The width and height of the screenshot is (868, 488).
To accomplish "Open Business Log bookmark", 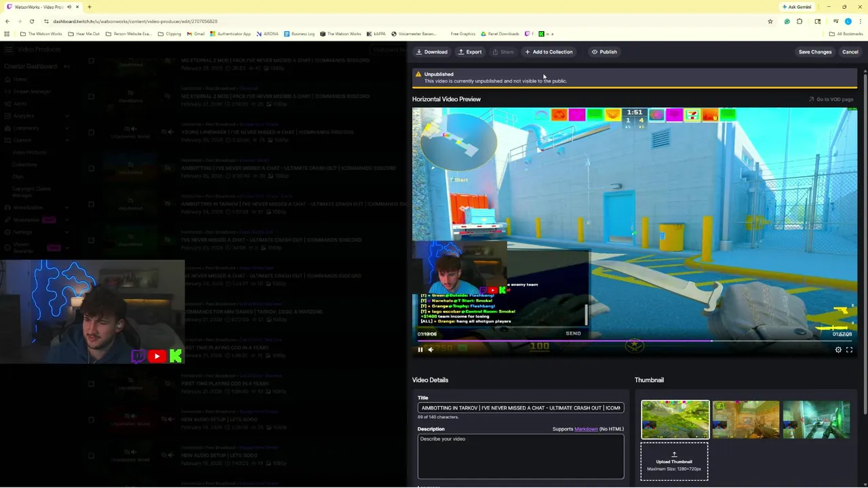I will 299,34.
